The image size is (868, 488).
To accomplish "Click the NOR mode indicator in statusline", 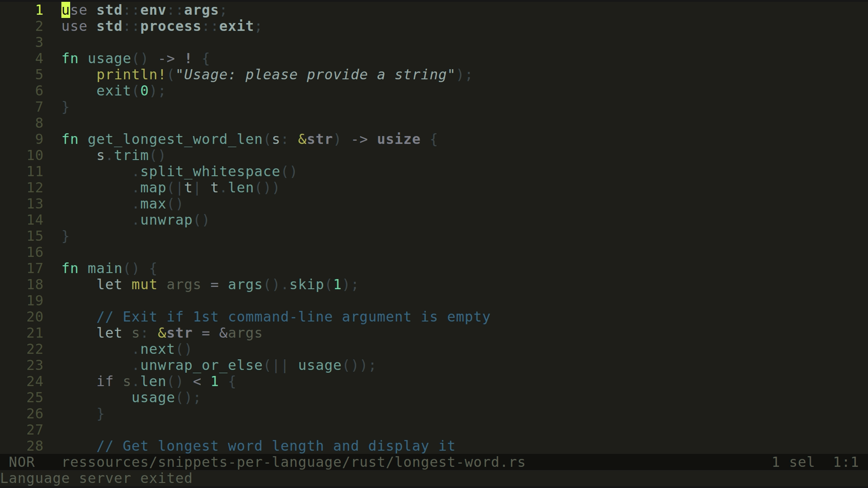I will point(22,462).
